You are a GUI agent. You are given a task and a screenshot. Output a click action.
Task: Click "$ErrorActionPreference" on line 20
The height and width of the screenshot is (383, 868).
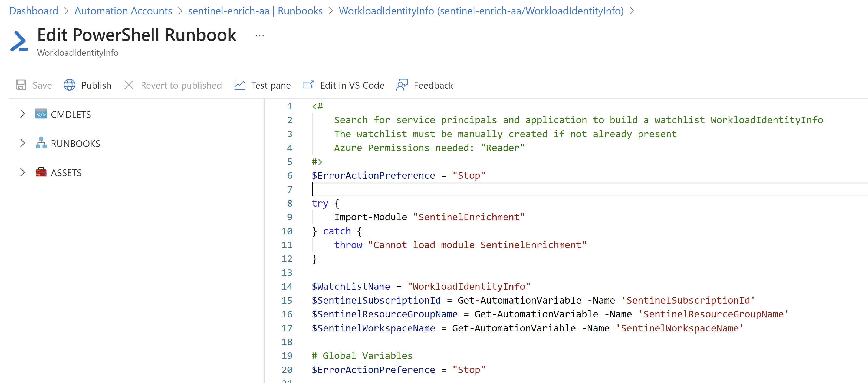373,369
